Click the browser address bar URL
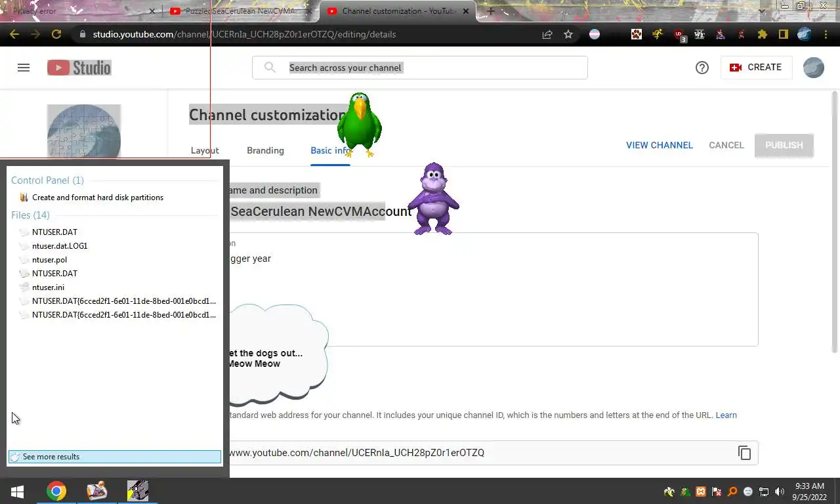Screen dimensions: 840x504 pos(244,34)
